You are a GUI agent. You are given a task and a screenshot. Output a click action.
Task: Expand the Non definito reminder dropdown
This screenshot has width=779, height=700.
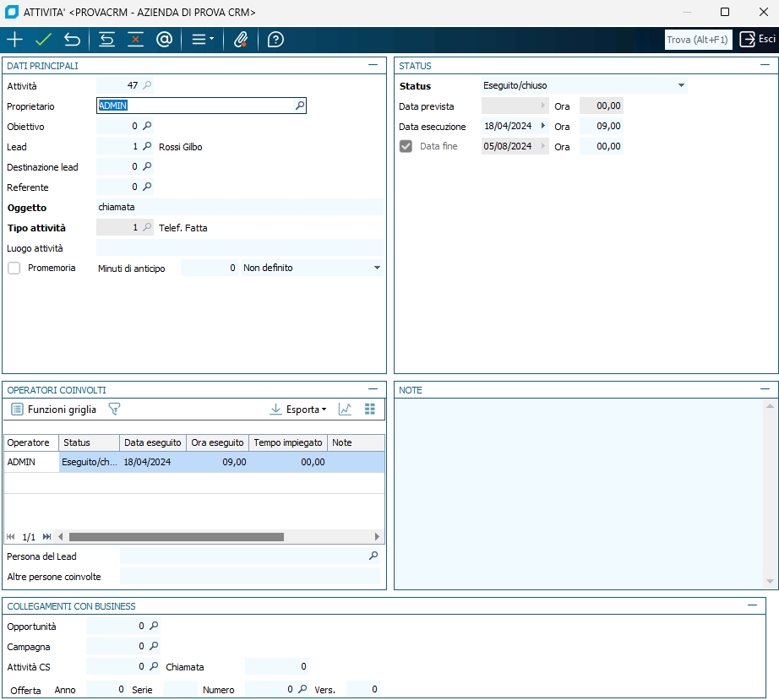coord(377,268)
